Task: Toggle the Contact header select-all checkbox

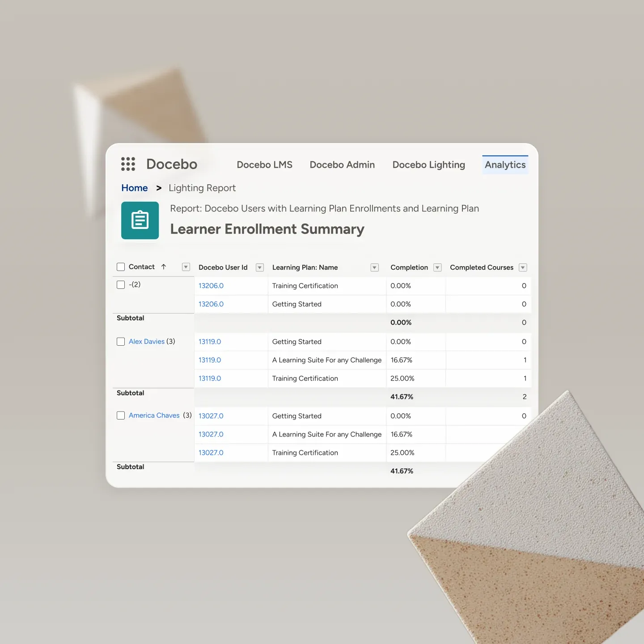Action: coord(121,267)
